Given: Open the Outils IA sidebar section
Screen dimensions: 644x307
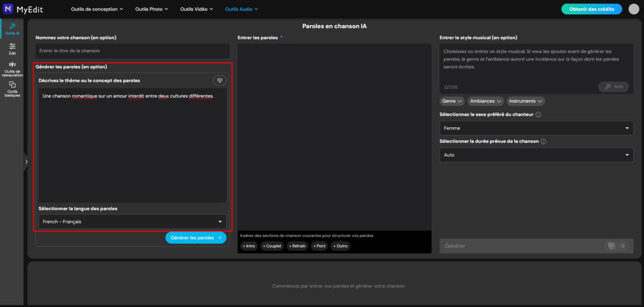Looking at the screenshot, I should point(12,29).
